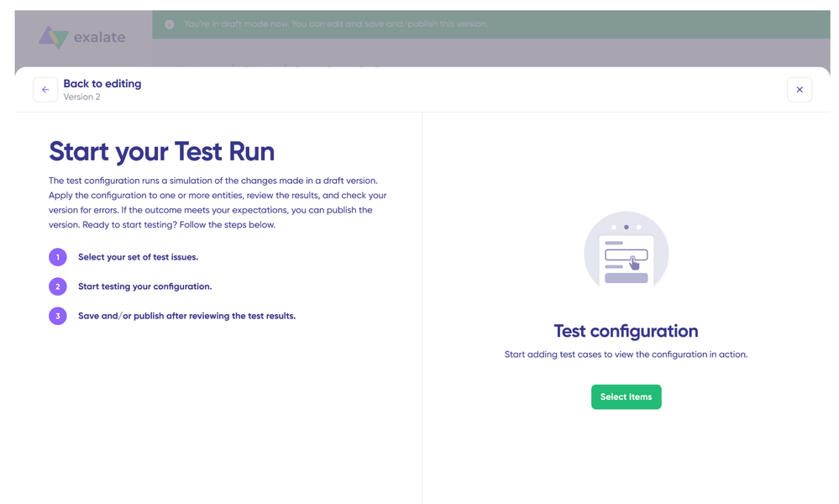Click the 'Test configuration' heading
This screenshot has width=839, height=504.
(626, 331)
